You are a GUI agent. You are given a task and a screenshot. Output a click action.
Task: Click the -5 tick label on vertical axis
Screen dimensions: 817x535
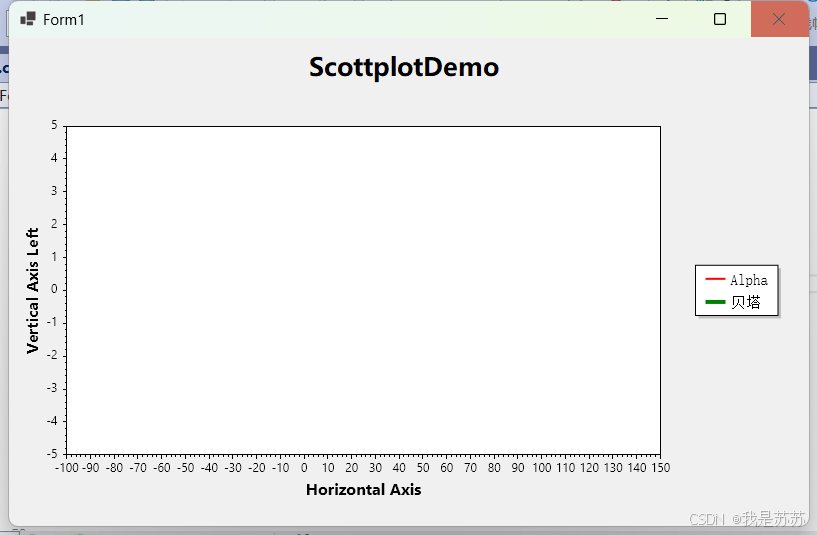[52, 454]
